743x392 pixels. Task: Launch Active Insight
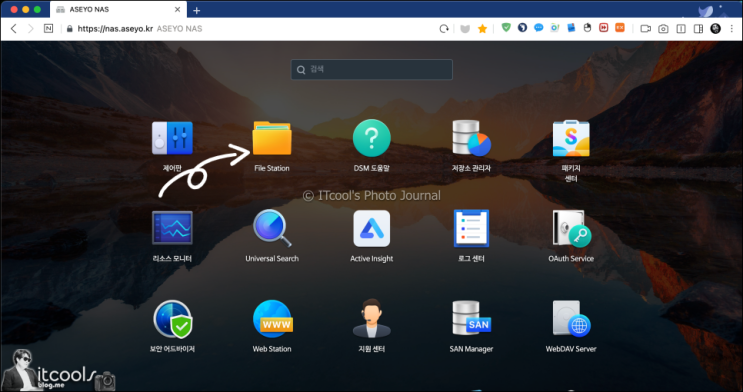pyautogui.click(x=372, y=228)
